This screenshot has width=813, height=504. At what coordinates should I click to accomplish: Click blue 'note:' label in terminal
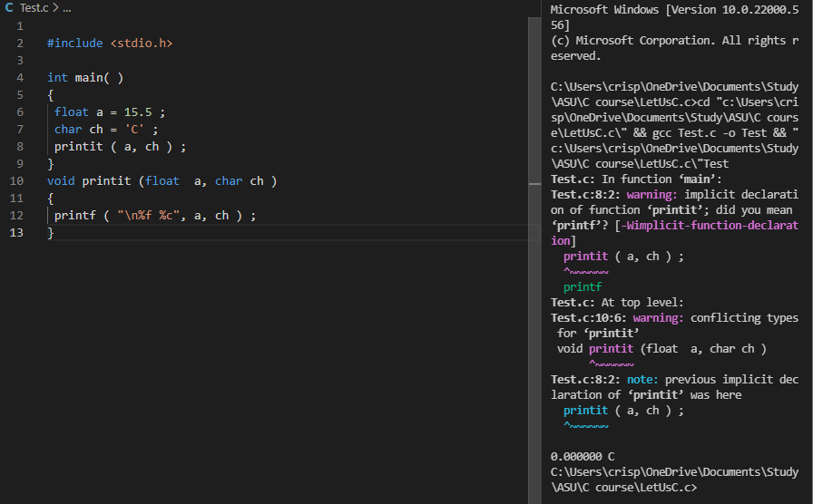coord(642,380)
